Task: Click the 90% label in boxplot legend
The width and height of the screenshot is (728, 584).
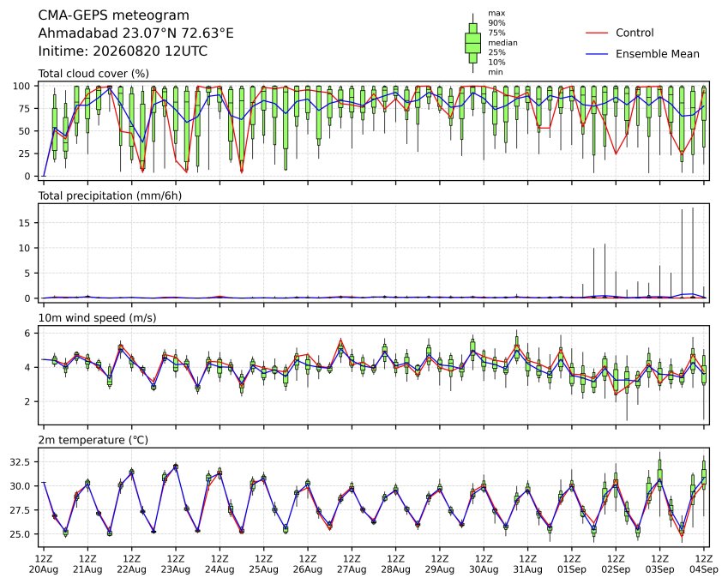Action: pos(496,23)
